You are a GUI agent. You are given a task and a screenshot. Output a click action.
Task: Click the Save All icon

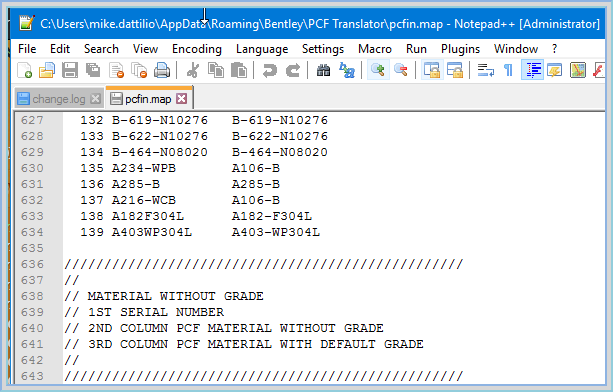[x=93, y=70]
